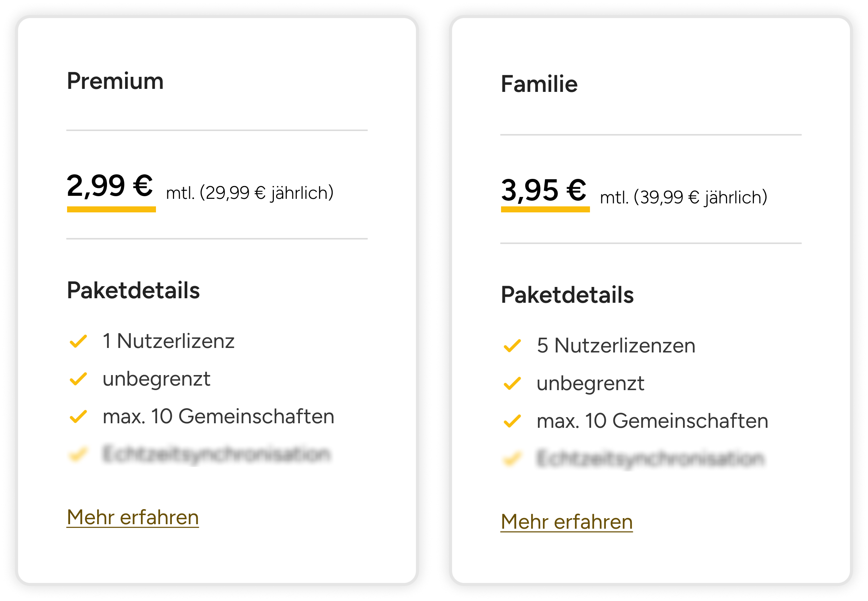Image resolution: width=868 pixels, height=601 pixels.
Task: Click the 5 Nutzerlizenzen feature text
Action: point(616,346)
